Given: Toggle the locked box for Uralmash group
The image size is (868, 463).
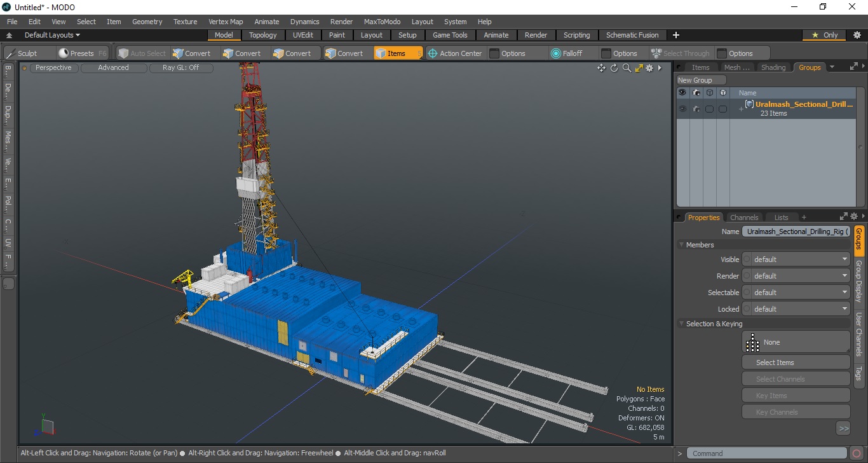Looking at the screenshot, I should pyautogui.click(x=722, y=109).
